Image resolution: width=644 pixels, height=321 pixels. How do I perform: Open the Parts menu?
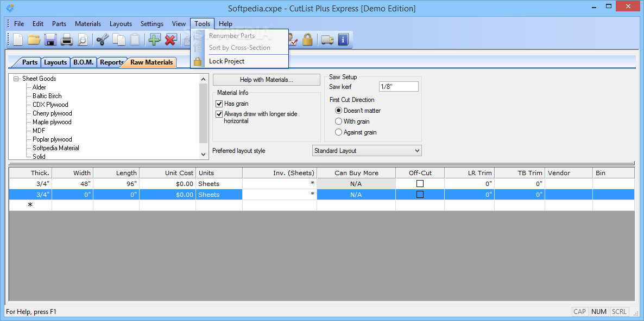tap(59, 24)
